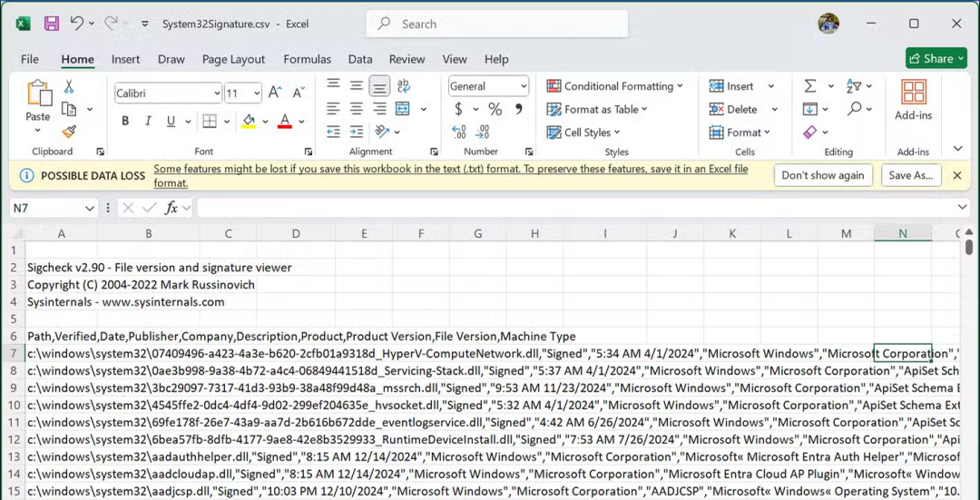980x500 pixels.
Task: Click Merge and Center icon
Action: coord(403,109)
